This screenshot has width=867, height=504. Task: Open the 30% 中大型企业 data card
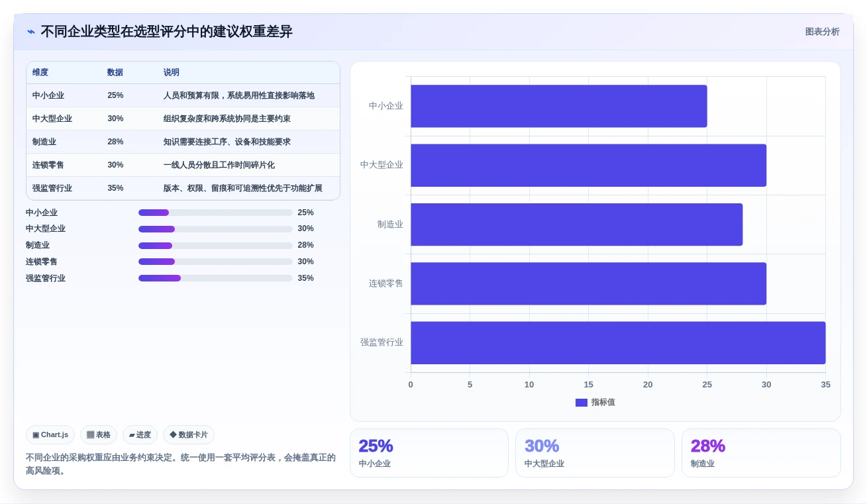click(x=595, y=453)
